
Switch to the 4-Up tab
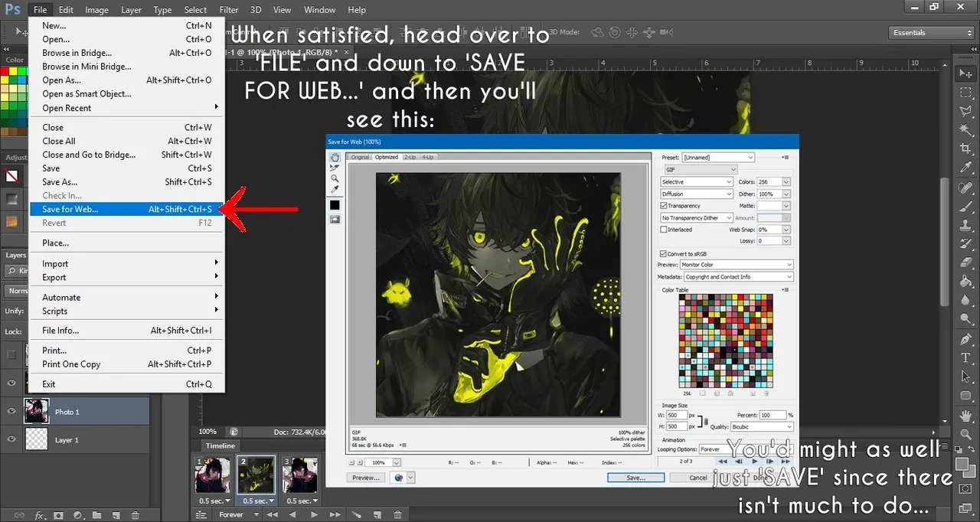click(x=427, y=157)
